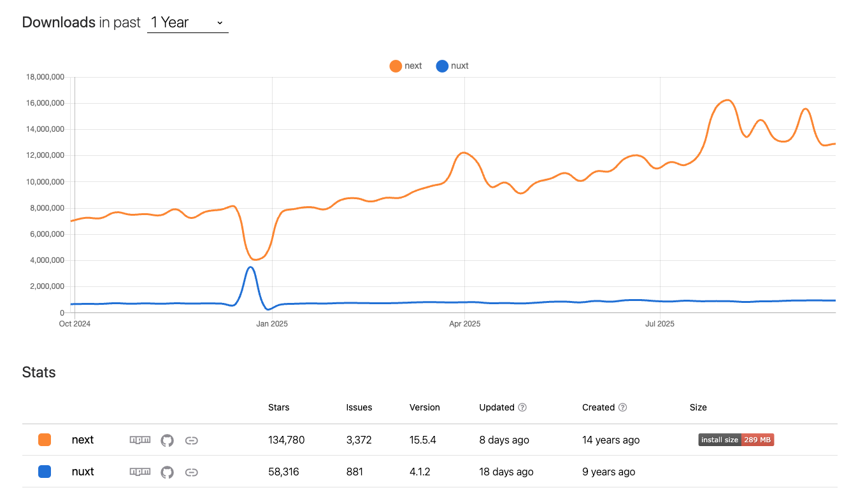Open the 1 Year period dropdown
The height and width of the screenshot is (504, 865).
[x=187, y=23]
